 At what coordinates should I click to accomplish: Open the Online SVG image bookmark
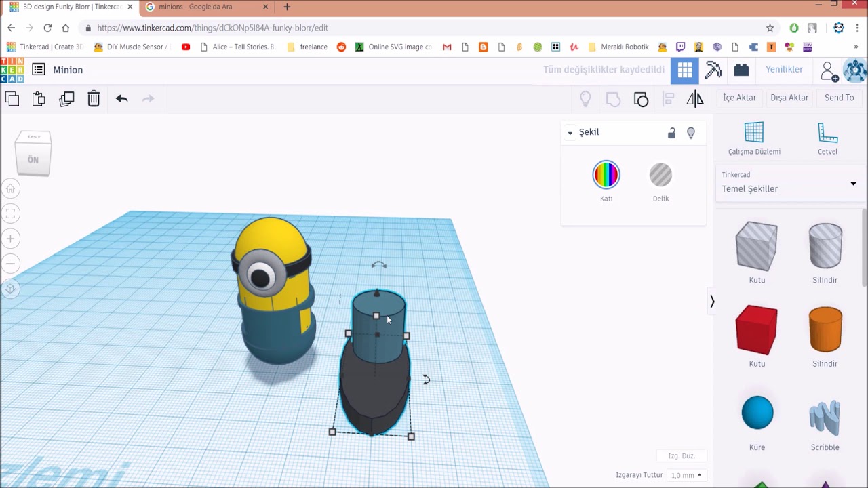coord(393,47)
